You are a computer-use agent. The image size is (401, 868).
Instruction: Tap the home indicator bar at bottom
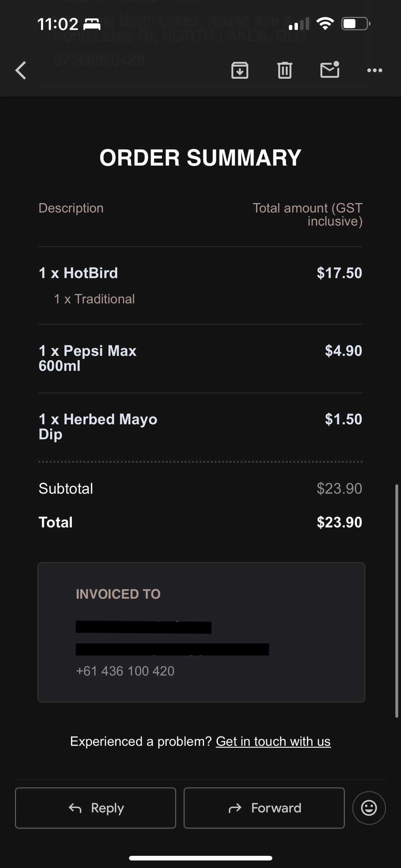pyautogui.click(x=200, y=858)
